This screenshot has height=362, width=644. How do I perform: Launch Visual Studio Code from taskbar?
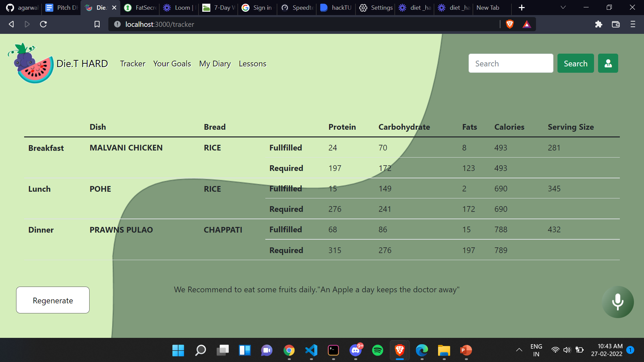click(311, 350)
